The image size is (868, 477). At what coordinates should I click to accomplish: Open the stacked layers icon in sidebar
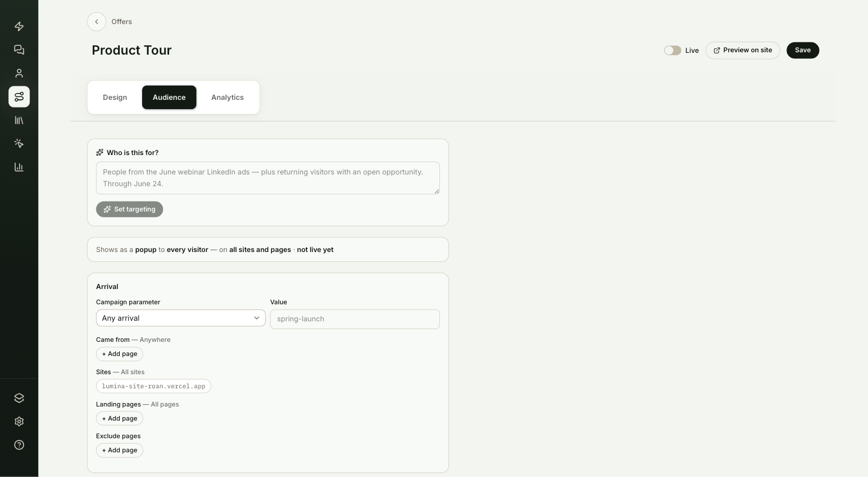pyautogui.click(x=19, y=398)
